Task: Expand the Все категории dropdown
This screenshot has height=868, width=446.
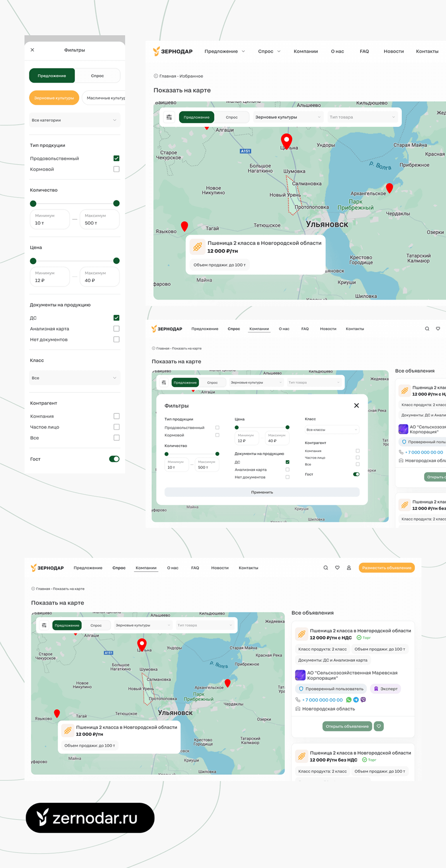Action: 74,120
